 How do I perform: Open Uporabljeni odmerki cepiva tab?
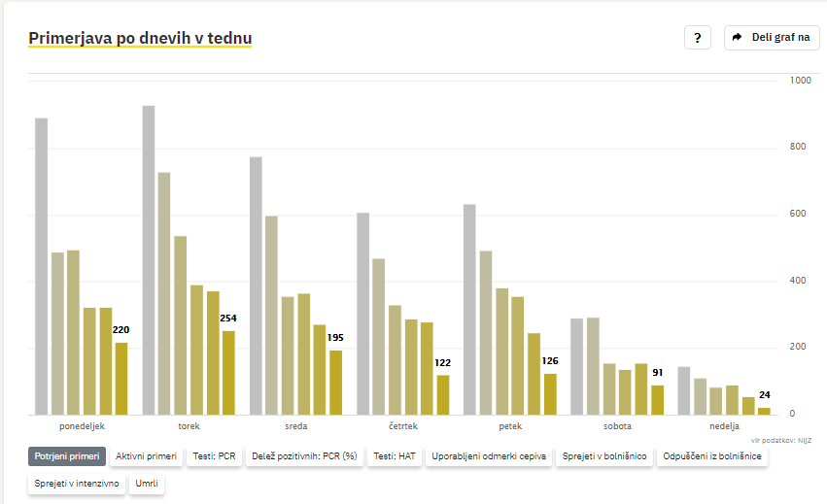489,456
